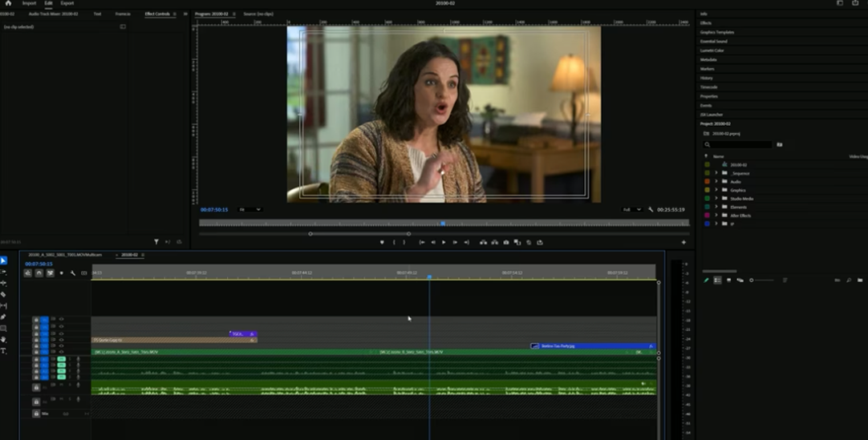This screenshot has width=868, height=440.
Task: Click the Lift button in Program Monitor
Action: pyautogui.click(x=483, y=242)
